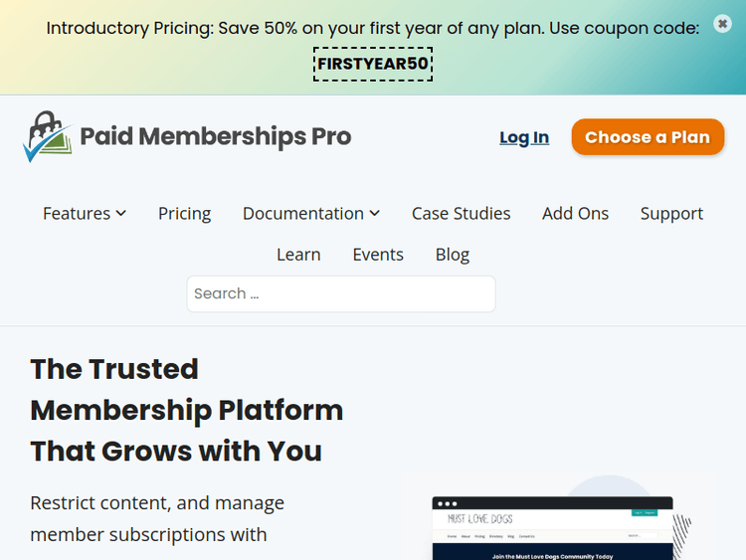Focus the Search input field

[341, 293]
